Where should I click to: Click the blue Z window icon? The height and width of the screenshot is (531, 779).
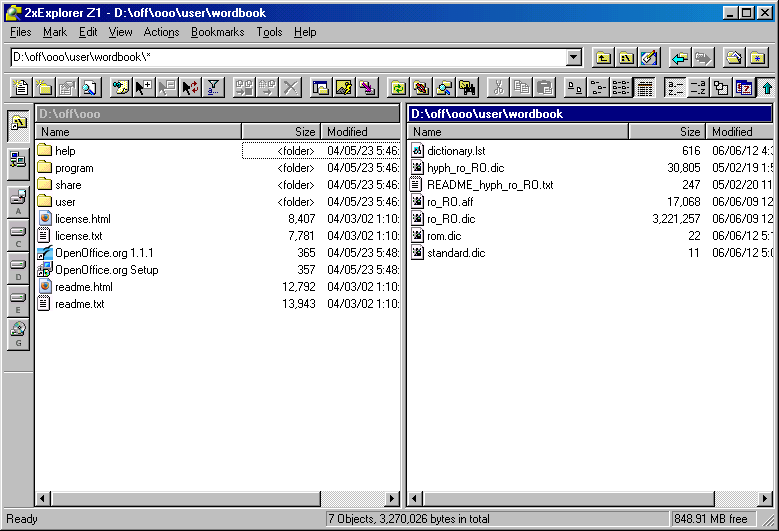pos(744,88)
